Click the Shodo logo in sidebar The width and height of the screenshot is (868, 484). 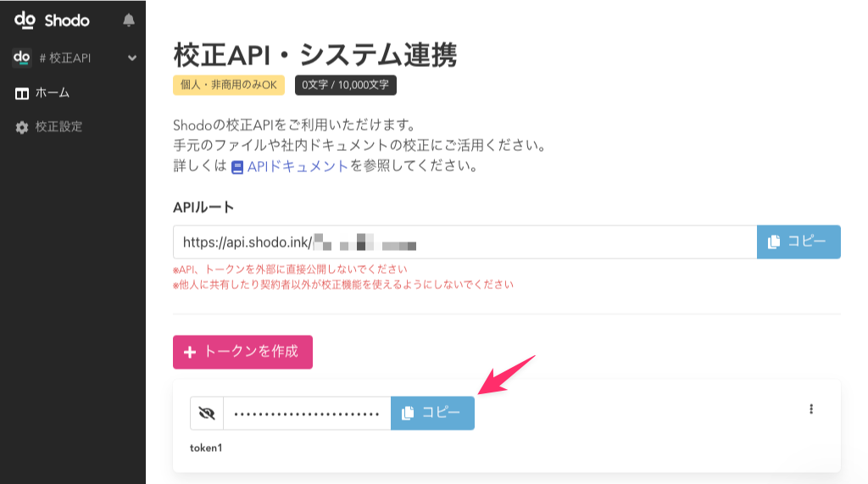(x=52, y=20)
